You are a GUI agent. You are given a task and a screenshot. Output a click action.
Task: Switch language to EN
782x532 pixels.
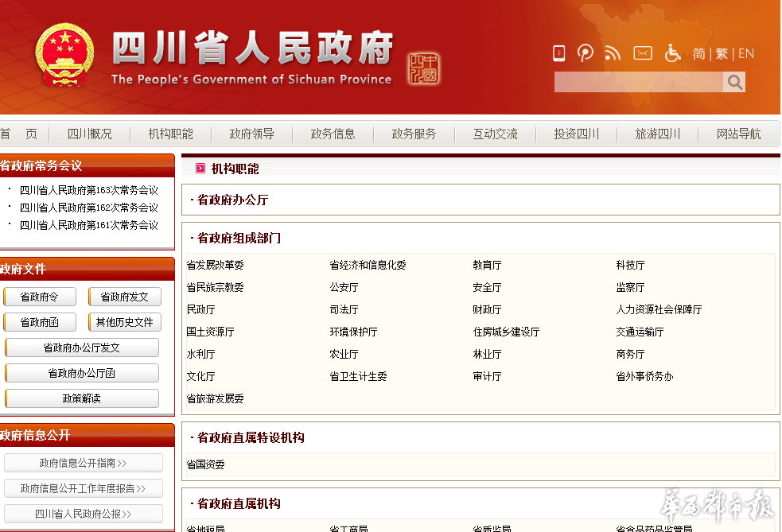point(746,54)
